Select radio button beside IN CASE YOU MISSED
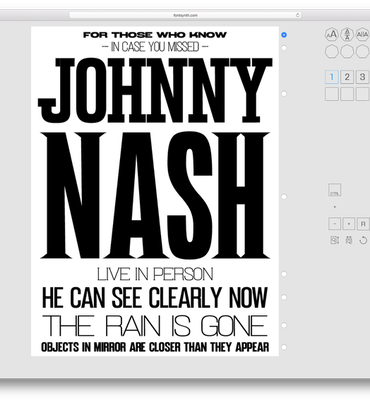The image size is (370, 400). point(284,48)
